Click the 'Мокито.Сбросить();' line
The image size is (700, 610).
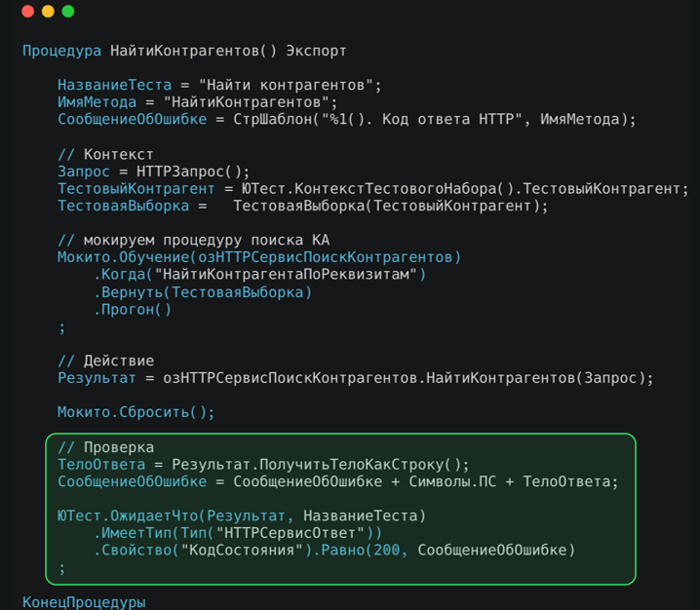click(136, 412)
